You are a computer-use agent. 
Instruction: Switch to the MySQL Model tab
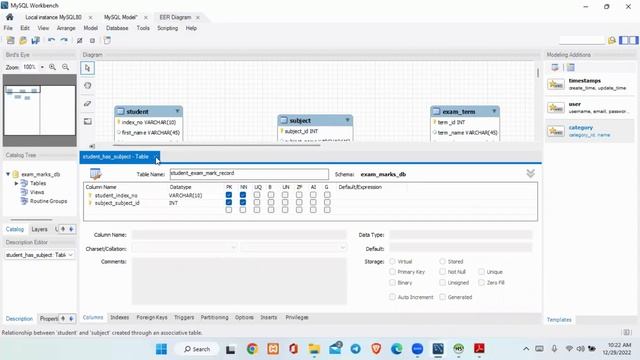point(120,17)
